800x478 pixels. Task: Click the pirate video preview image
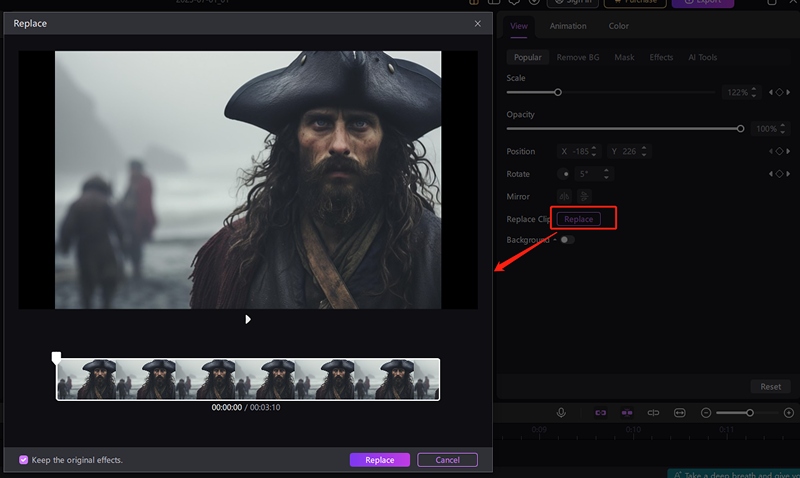[x=248, y=180]
